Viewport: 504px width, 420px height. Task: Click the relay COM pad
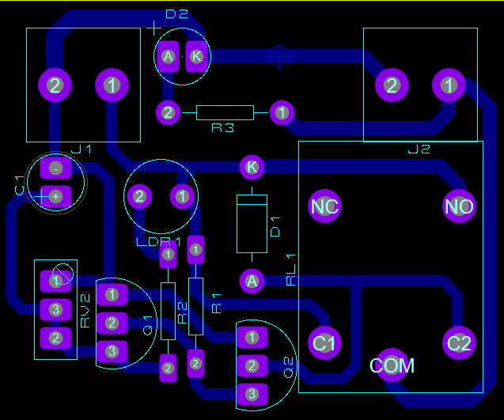coord(392,365)
